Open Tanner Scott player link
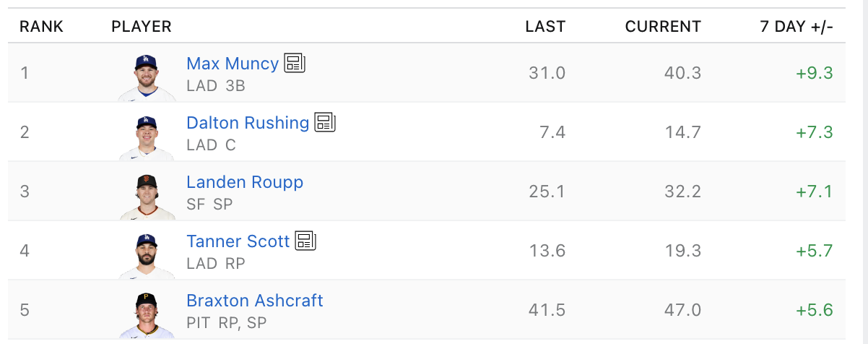The width and height of the screenshot is (868, 344). click(238, 241)
